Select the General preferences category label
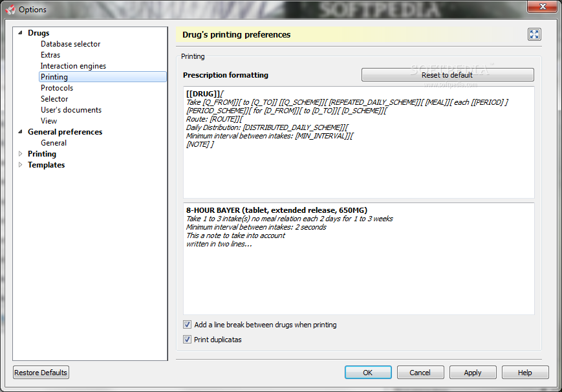Screen dimensions: 562x392 pyautogui.click(x=65, y=131)
